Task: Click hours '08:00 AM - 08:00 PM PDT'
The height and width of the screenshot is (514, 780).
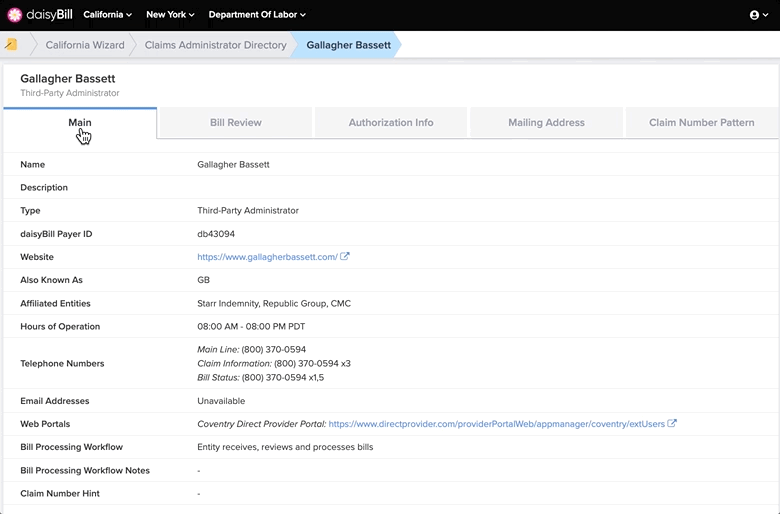Action: [x=251, y=326]
